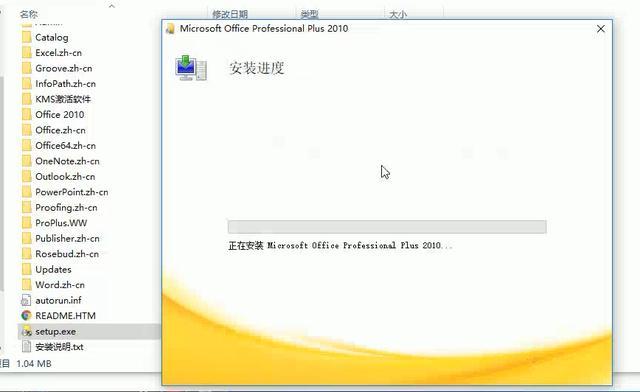
Task: Click the Microsoft Office Professional Plus 2010 title
Action: pyautogui.click(x=264, y=29)
